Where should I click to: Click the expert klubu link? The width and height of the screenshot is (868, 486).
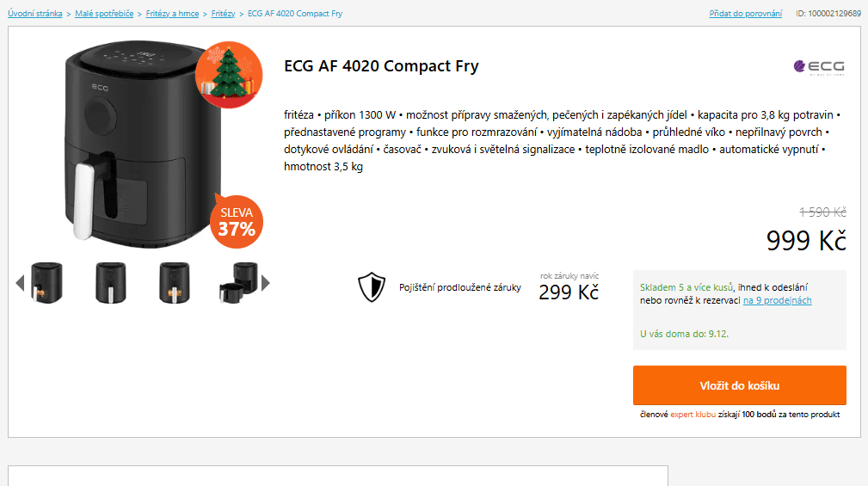[x=693, y=415]
